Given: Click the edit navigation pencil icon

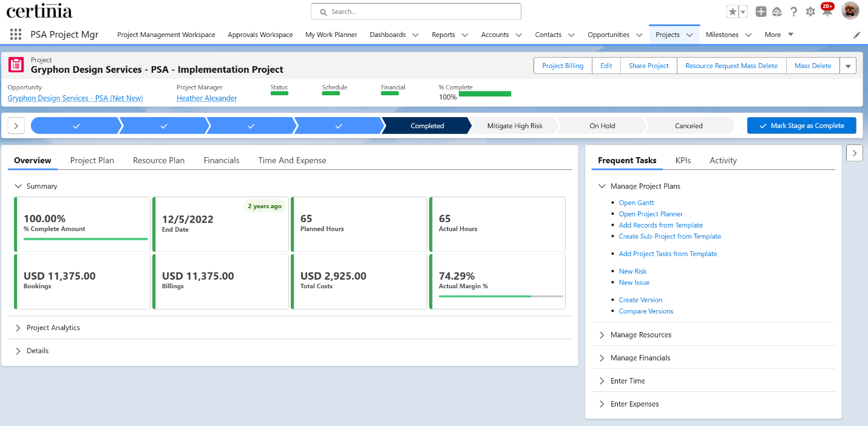Looking at the screenshot, I should tap(857, 35).
